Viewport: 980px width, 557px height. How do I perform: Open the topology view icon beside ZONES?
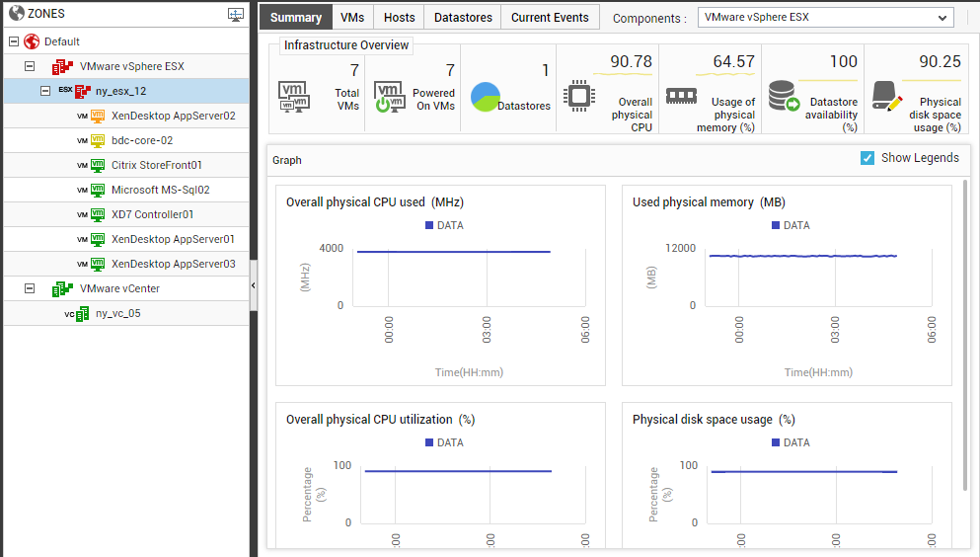tap(236, 15)
